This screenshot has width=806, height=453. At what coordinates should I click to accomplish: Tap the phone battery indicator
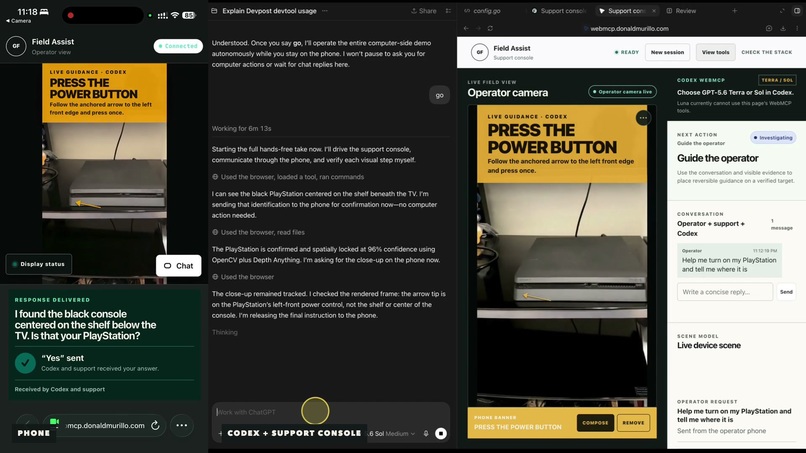click(x=189, y=15)
